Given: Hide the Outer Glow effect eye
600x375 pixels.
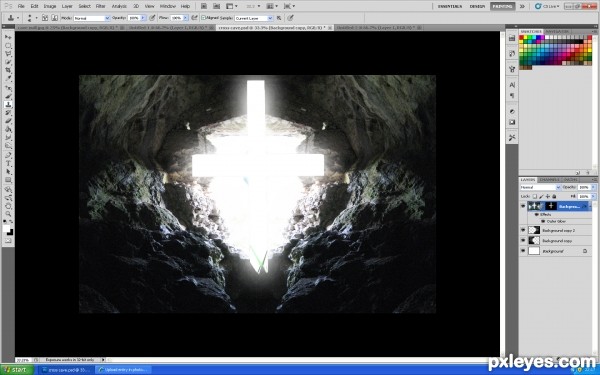Looking at the screenshot, I should pos(543,222).
